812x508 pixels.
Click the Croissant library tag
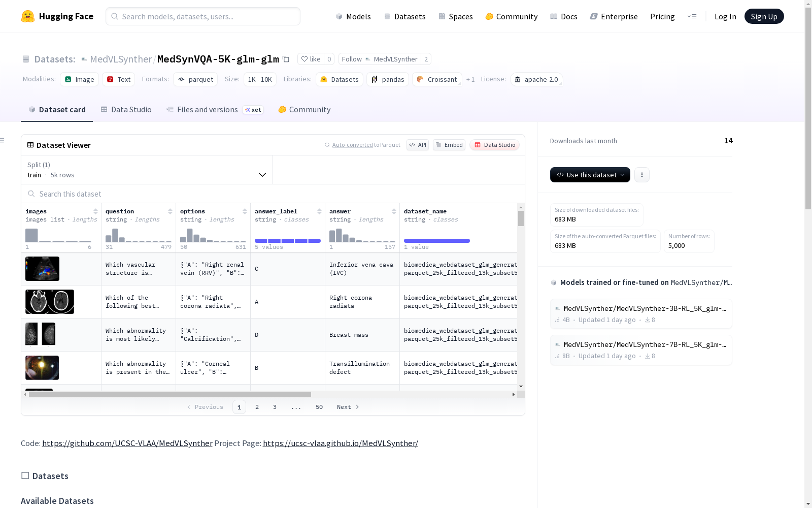tap(437, 79)
